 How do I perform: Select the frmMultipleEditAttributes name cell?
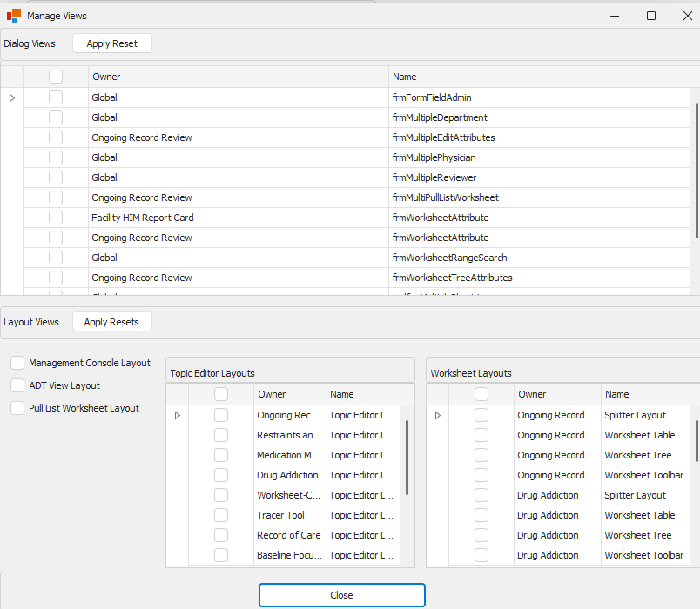[539, 137]
